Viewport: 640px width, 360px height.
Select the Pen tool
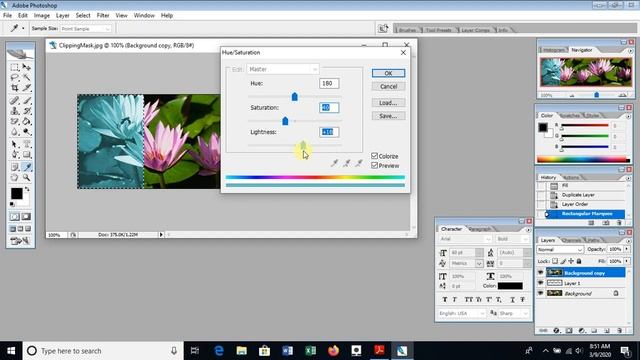pos(15,155)
